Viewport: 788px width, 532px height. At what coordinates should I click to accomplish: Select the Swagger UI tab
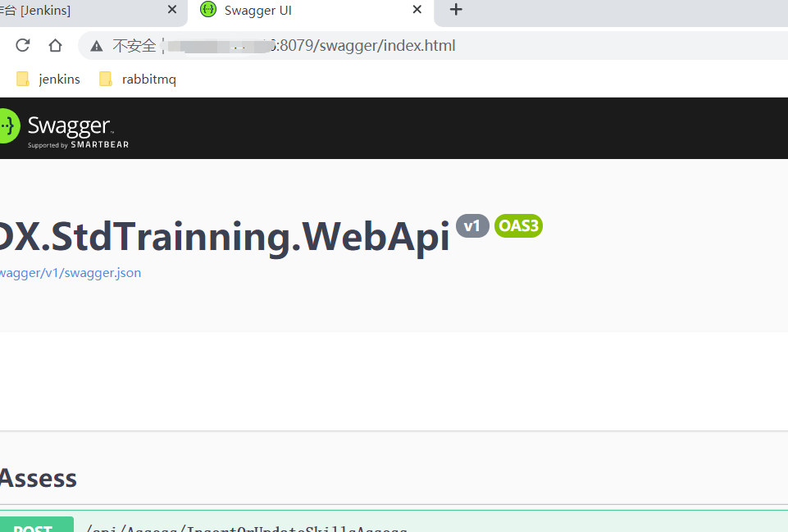pos(311,11)
